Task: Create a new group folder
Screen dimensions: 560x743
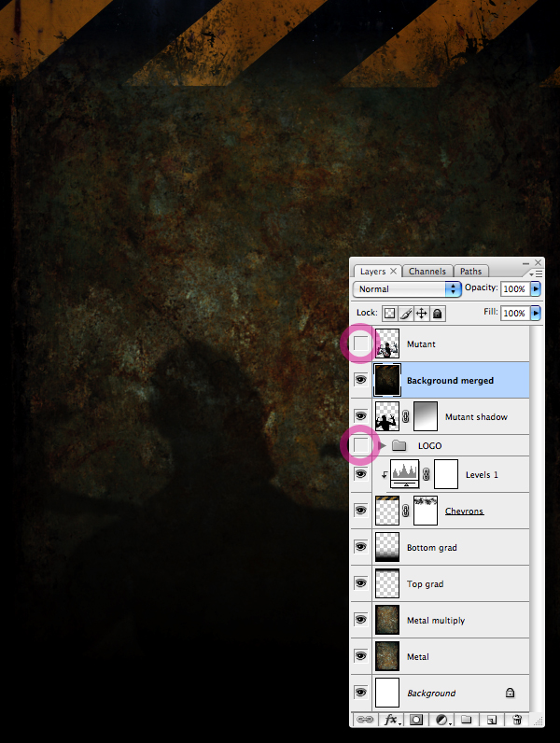Action: pos(467,720)
